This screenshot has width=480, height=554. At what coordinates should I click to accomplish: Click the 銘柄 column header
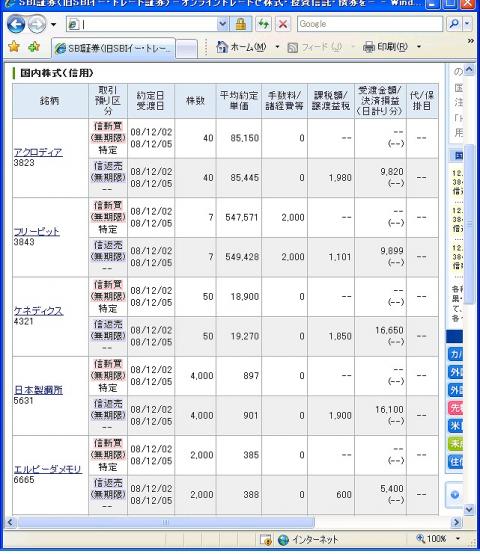click(x=50, y=101)
